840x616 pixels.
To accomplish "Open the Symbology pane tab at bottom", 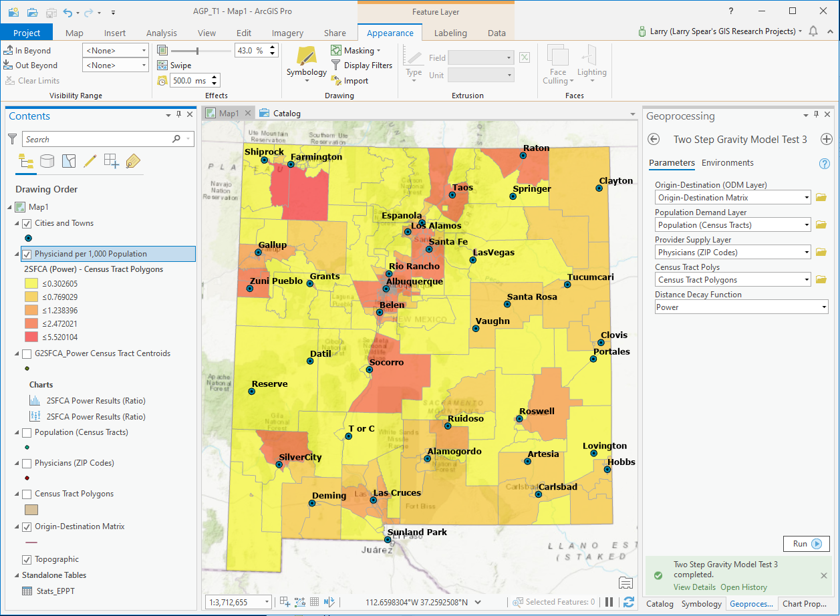I will pyautogui.click(x=701, y=603).
